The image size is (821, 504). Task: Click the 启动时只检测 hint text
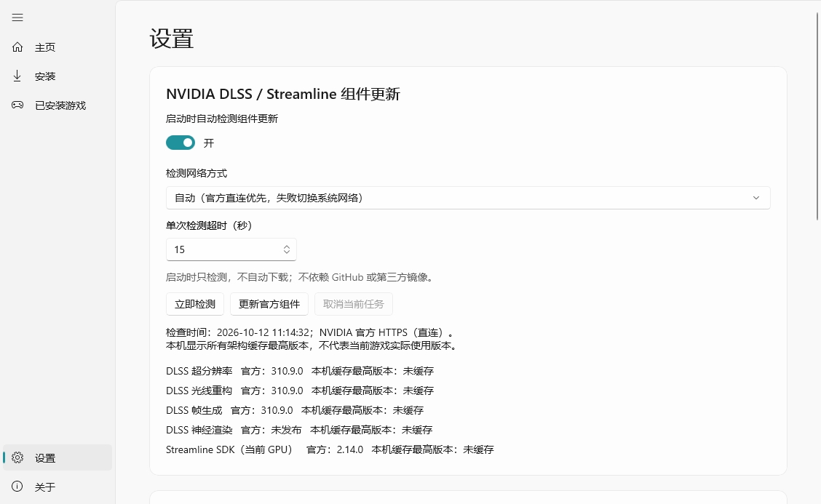pos(301,277)
